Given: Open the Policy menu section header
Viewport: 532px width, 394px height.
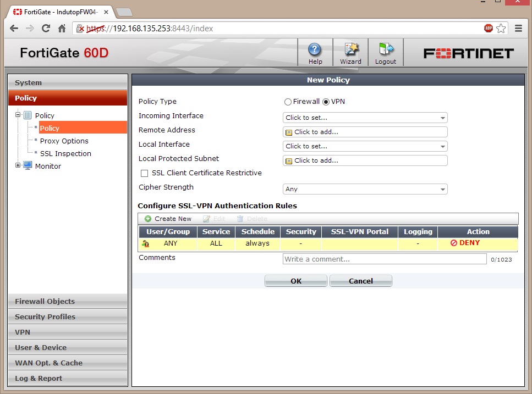Looking at the screenshot, I should point(68,98).
